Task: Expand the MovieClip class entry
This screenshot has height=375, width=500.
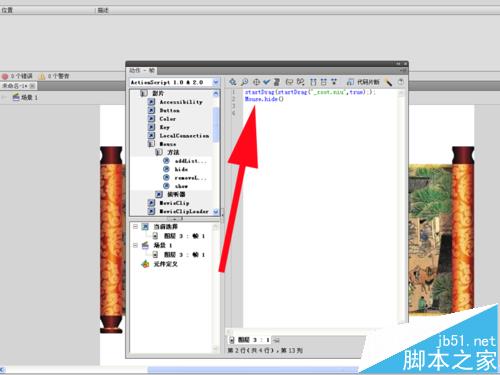Action: (x=151, y=203)
